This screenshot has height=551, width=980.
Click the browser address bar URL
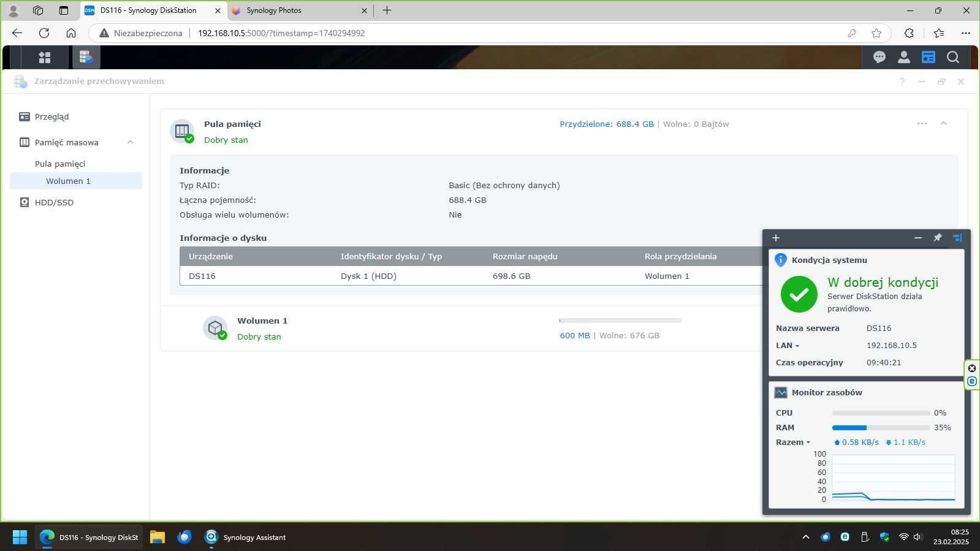[x=281, y=33]
